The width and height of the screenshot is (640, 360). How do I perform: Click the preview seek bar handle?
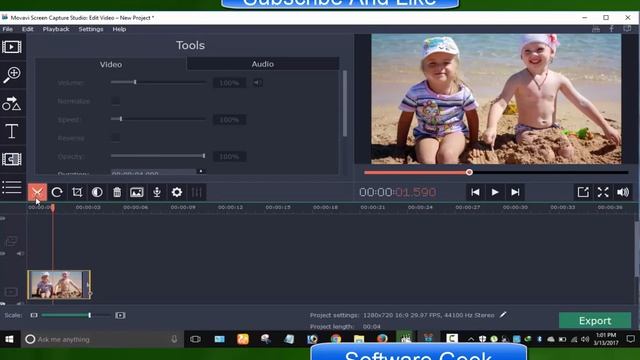(469, 172)
